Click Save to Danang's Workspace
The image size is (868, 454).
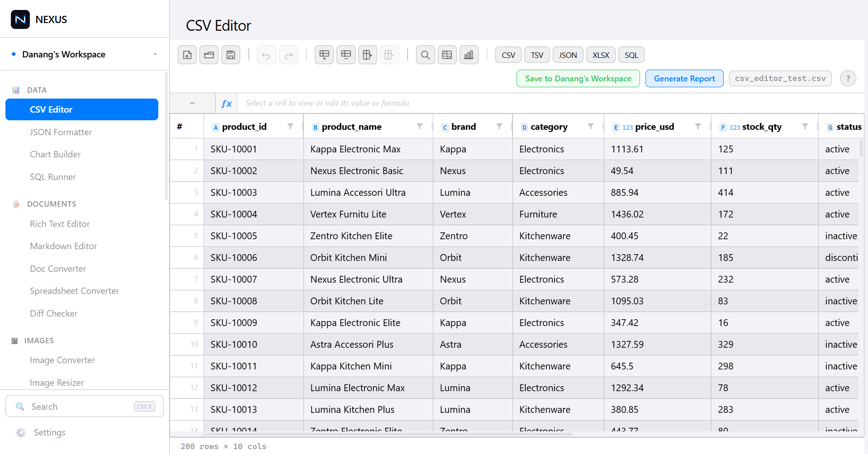(x=578, y=79)
